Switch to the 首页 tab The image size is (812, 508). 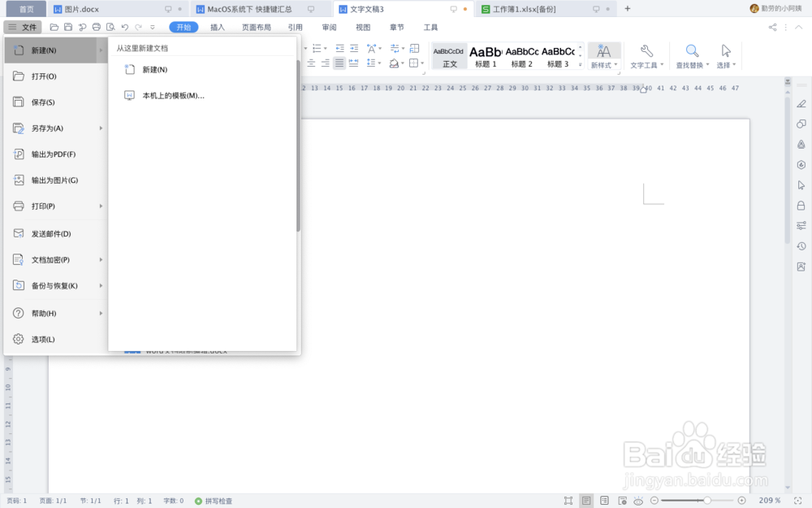26,9
